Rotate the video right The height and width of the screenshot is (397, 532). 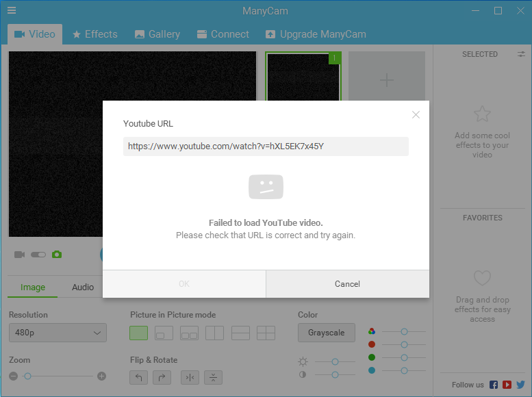[162, 377]
